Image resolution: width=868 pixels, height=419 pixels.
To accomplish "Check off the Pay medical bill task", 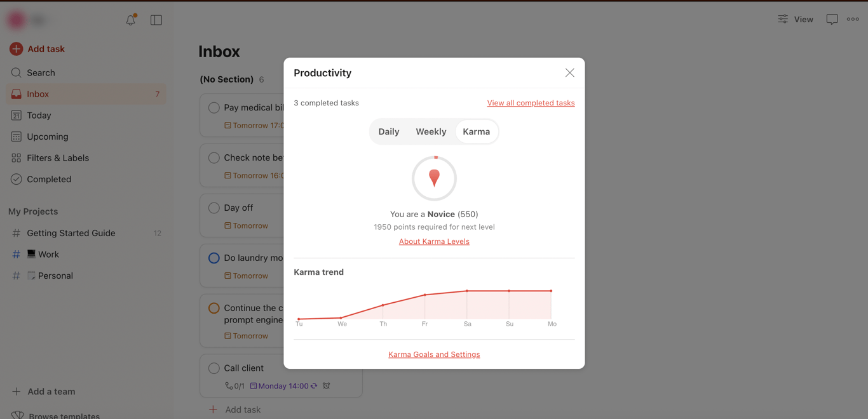I will 214,108.
